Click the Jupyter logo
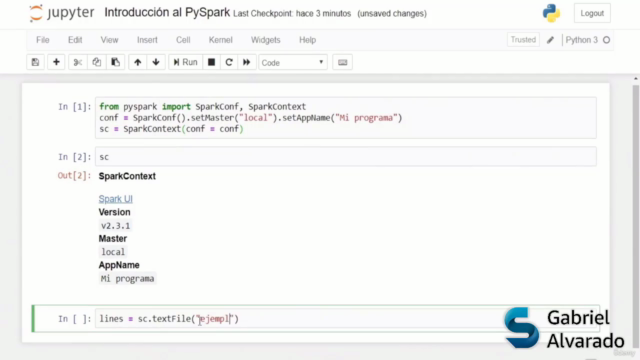The image size is (640, 360). click(x=62, y=13)
